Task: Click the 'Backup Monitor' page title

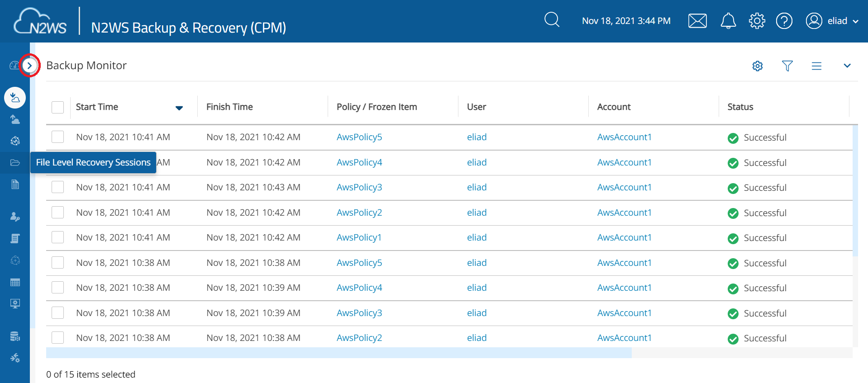Action: click(86, 66)
